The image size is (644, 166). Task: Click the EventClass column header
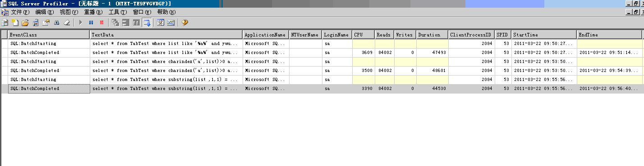pyautogui.click(x=49, y=35)
